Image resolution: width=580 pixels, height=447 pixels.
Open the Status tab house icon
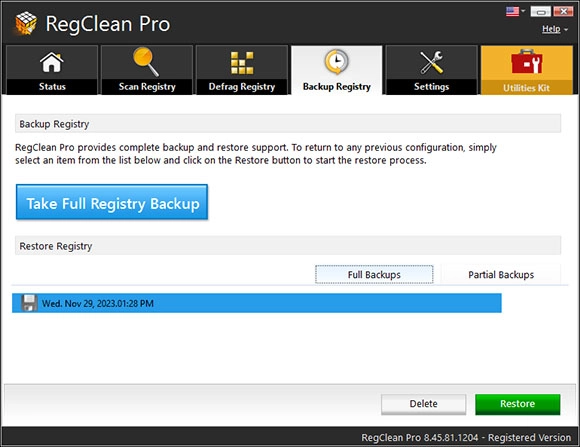tap(51, 62)
